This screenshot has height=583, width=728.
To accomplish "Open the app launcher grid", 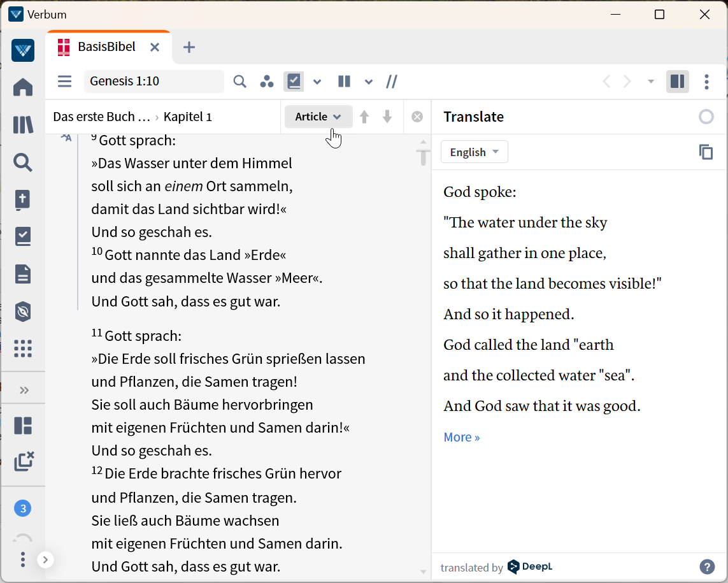I will 23,349.
